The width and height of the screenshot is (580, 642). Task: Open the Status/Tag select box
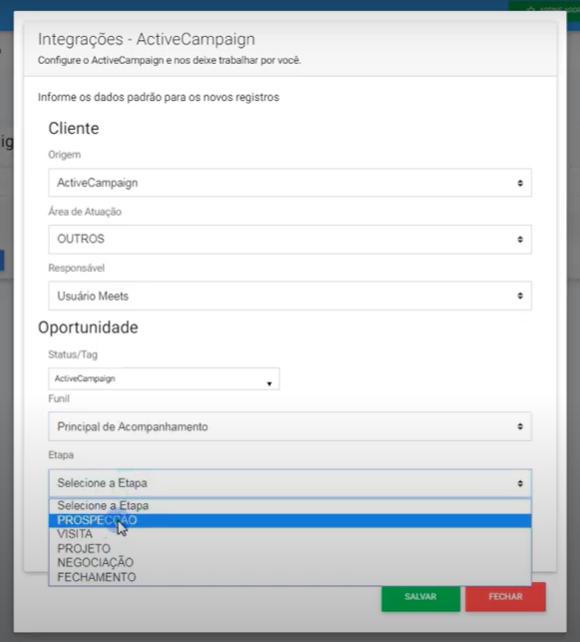click(x=164, y=379)
